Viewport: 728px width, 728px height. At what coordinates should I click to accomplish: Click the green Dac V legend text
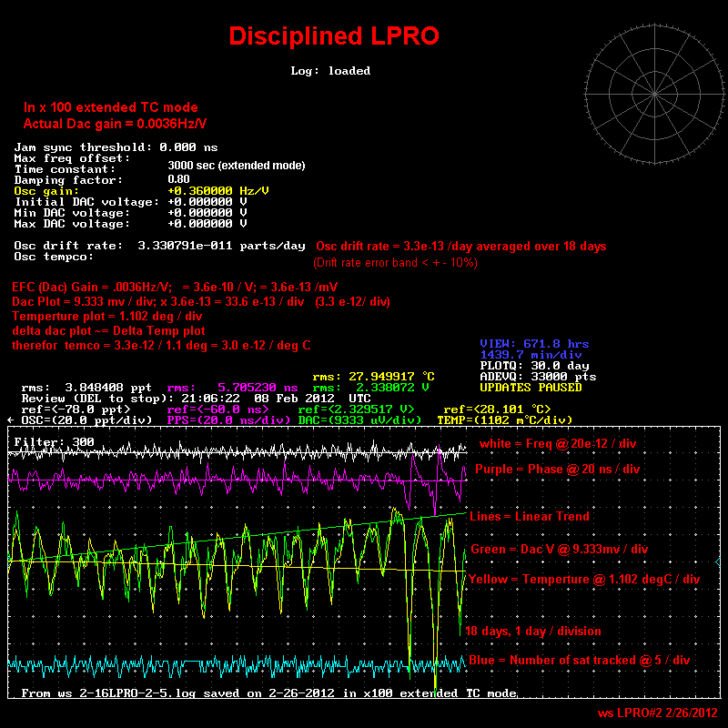[x=559, y=550]
